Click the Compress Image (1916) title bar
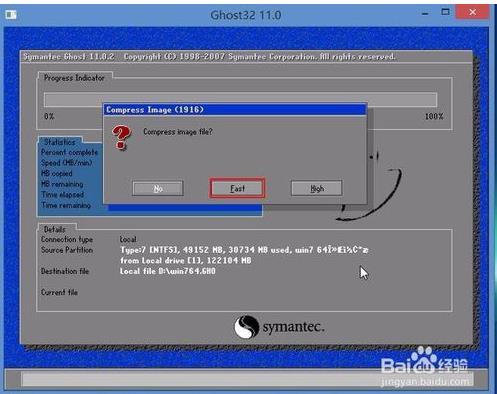Screen dimensions: 497x394 (x=235, y=110)
